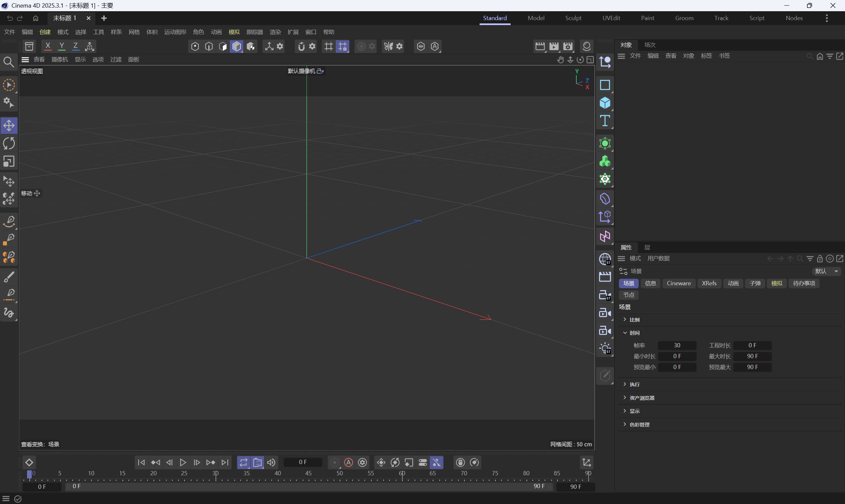Add a rectangle spline object
Image resolution: width=845 pixels, height=504 pixels.
605,84
